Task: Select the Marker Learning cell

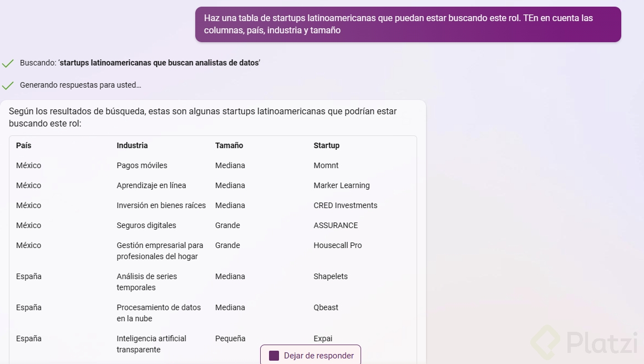Action: [x=341, y=185]
